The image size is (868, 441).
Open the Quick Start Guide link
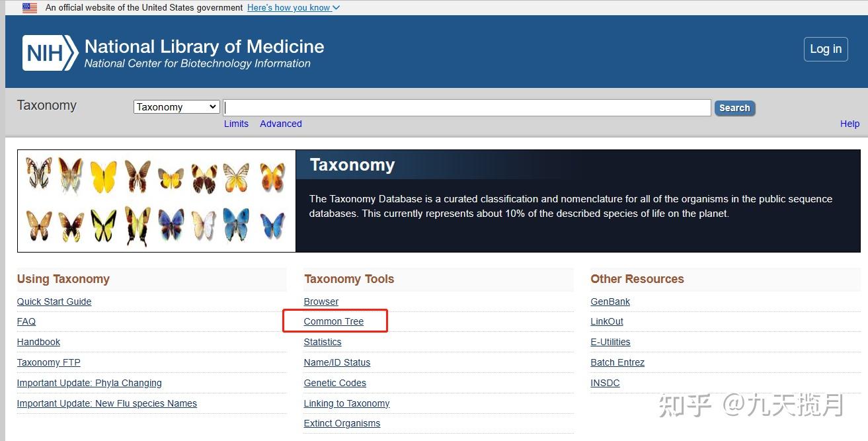click(54, 301)
